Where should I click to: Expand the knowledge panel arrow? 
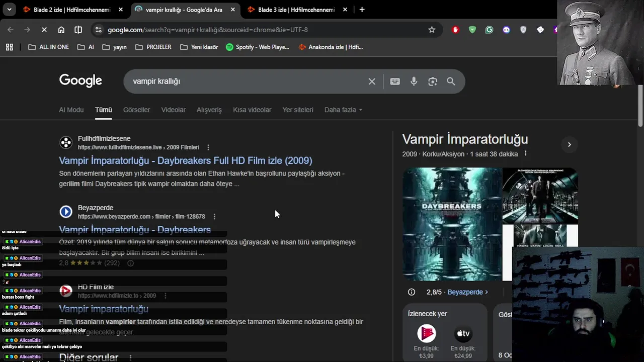[x=569, y=144]
